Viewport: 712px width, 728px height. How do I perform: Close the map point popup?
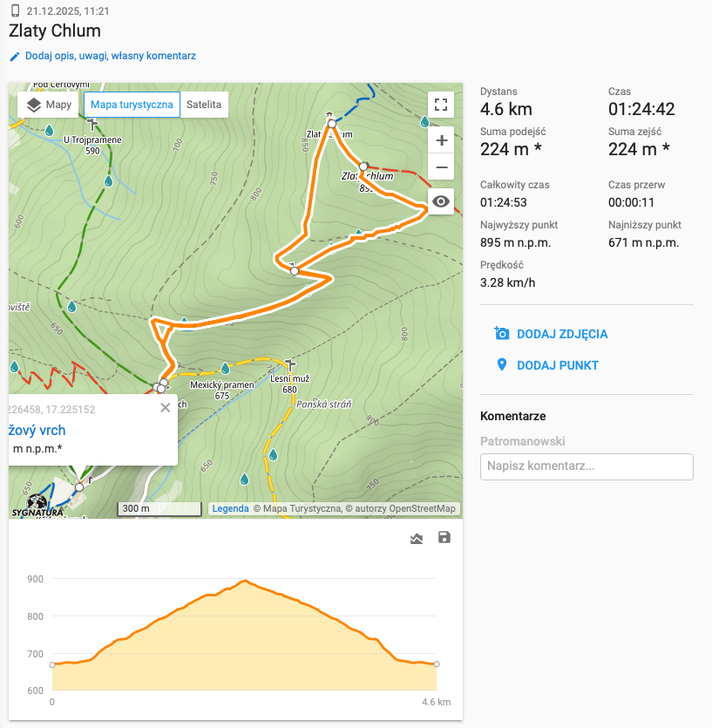pos(166,407)
